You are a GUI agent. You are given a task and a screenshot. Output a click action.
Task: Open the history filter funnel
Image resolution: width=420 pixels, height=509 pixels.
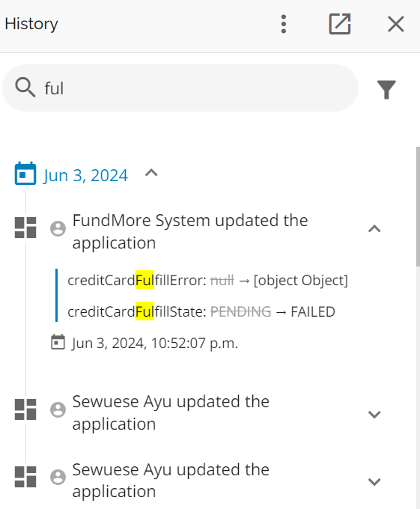pos(386,89)
